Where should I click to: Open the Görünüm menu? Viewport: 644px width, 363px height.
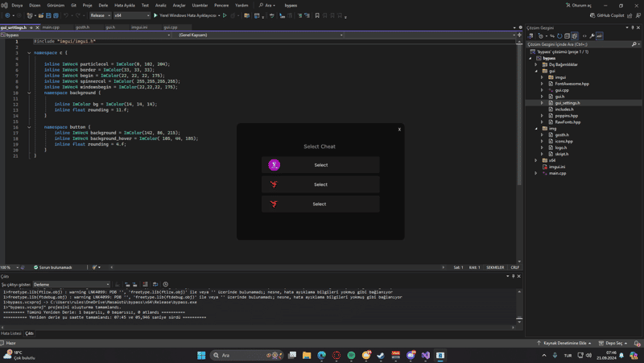tap(56, 6)
